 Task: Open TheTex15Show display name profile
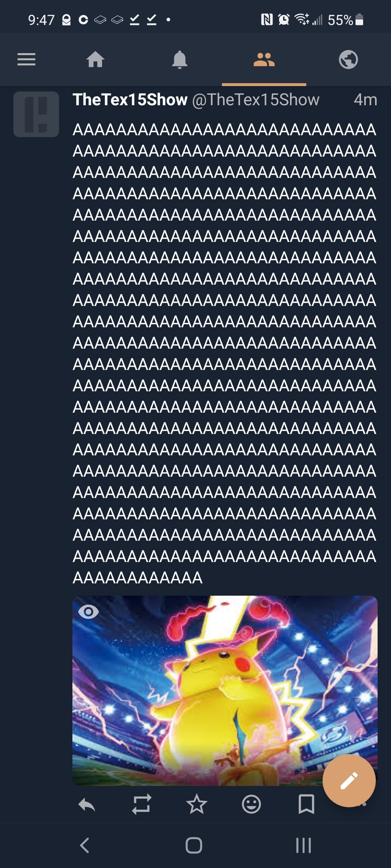pyautogui.click(x=130, y=99)
